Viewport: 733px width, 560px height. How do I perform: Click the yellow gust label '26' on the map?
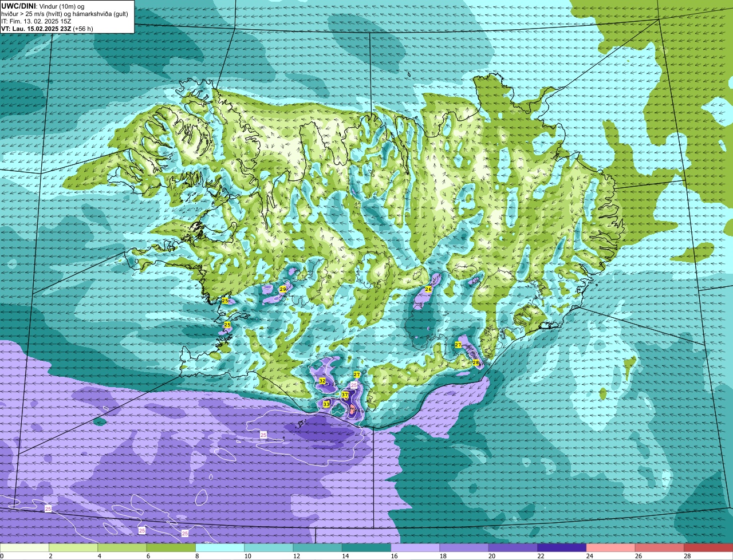(x=428, y=289)
